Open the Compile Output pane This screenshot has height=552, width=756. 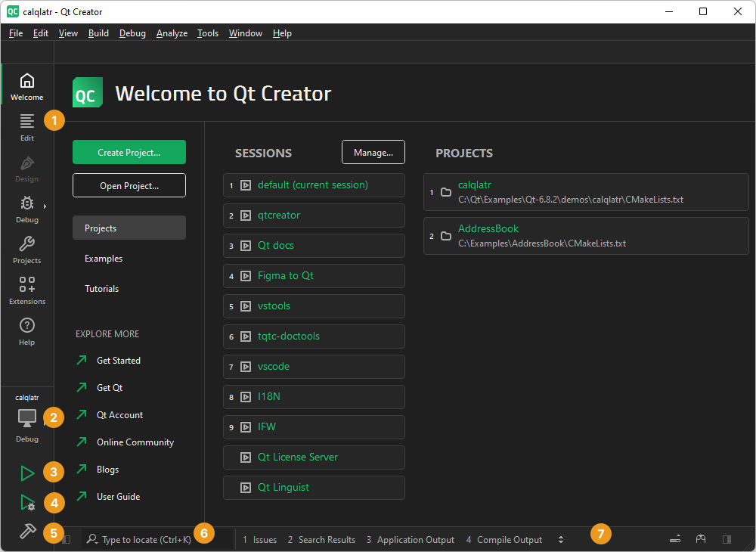click(x=504, y=539)
